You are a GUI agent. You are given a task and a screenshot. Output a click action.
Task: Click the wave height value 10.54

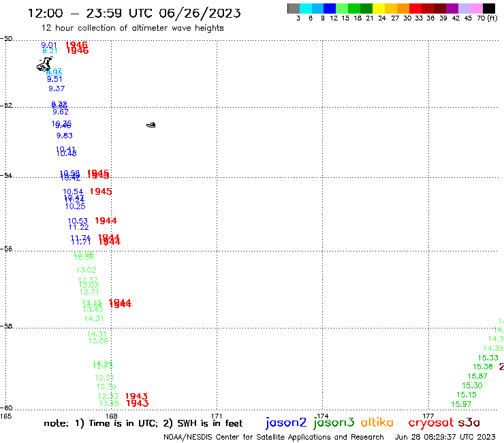click(73, 192)
